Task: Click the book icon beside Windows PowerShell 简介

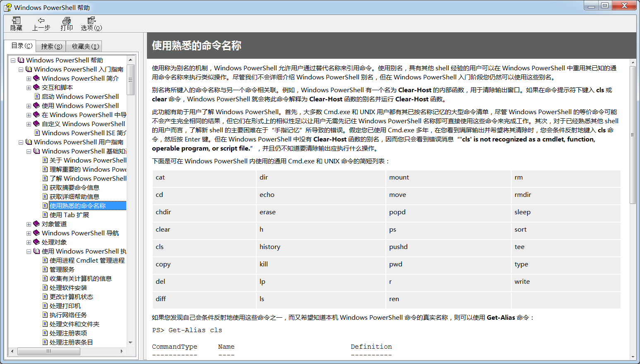Action: tap(36, 78)
